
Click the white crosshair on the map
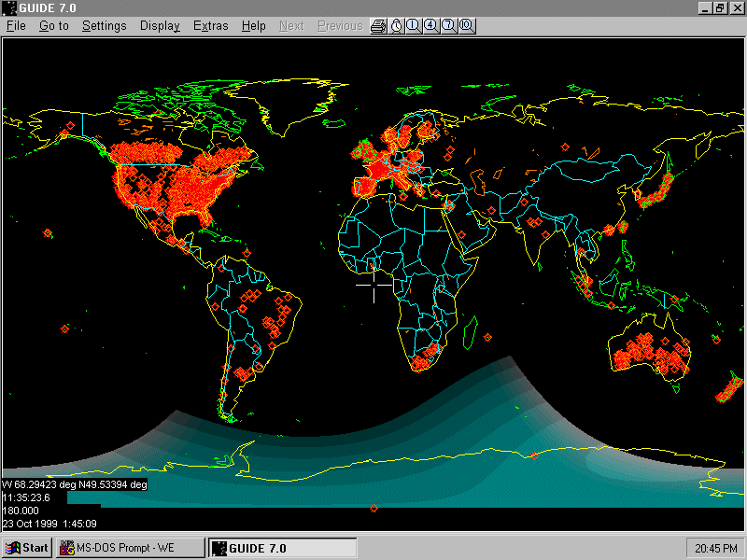374,284
